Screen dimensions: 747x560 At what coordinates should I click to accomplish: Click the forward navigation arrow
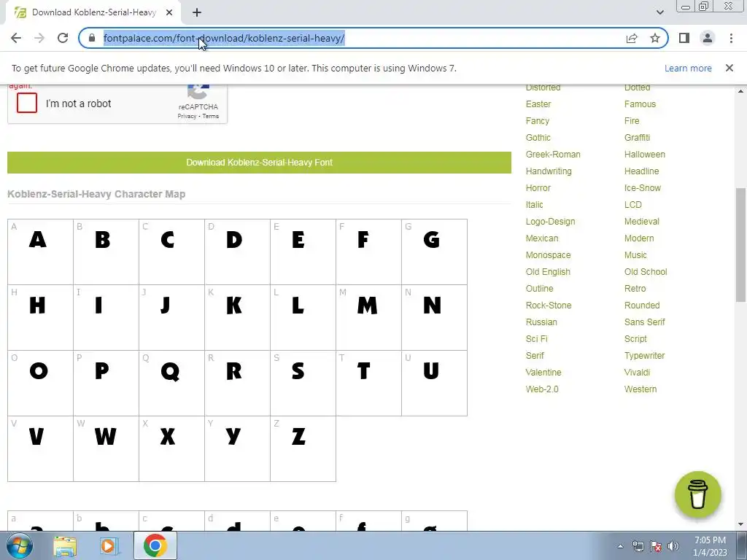coord(39,38)
